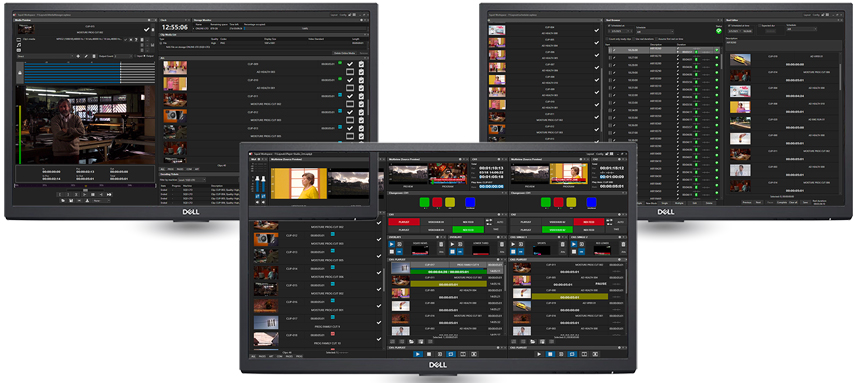Toggle the empty checkbox under CLIP-009 row
857x383 pixels.
(x=350, y=72)
